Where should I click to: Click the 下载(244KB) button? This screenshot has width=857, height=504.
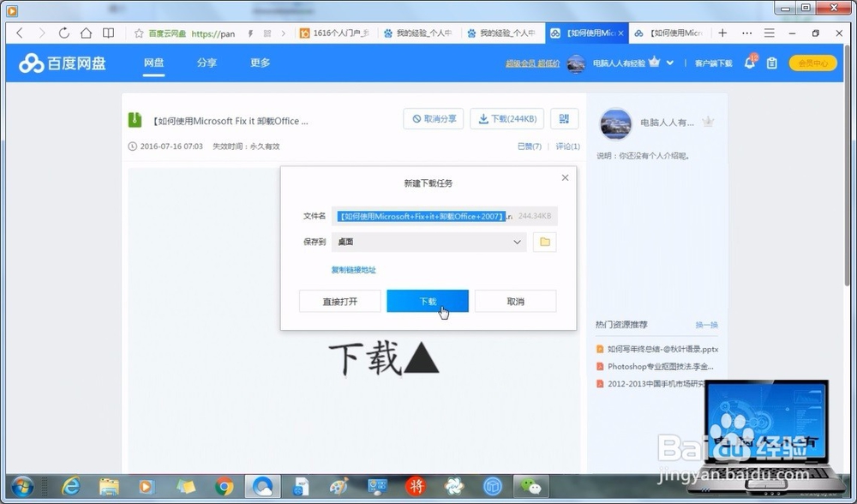(507, 118)
